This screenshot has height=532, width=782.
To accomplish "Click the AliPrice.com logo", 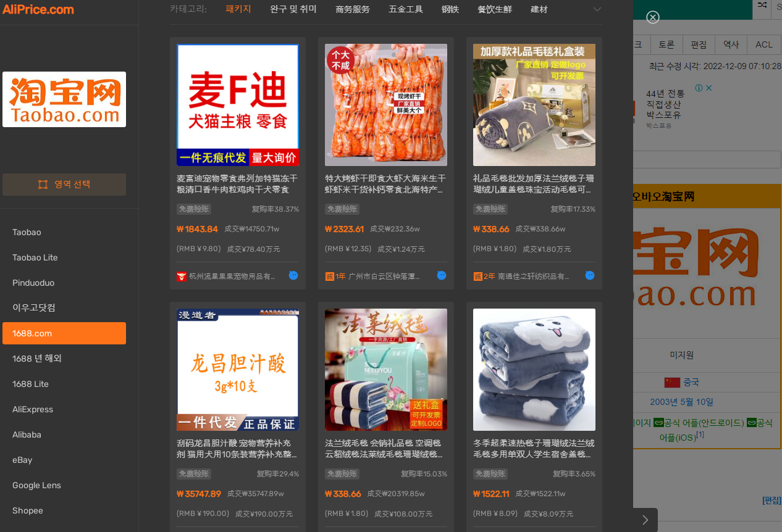I will (x=38, y=9).
